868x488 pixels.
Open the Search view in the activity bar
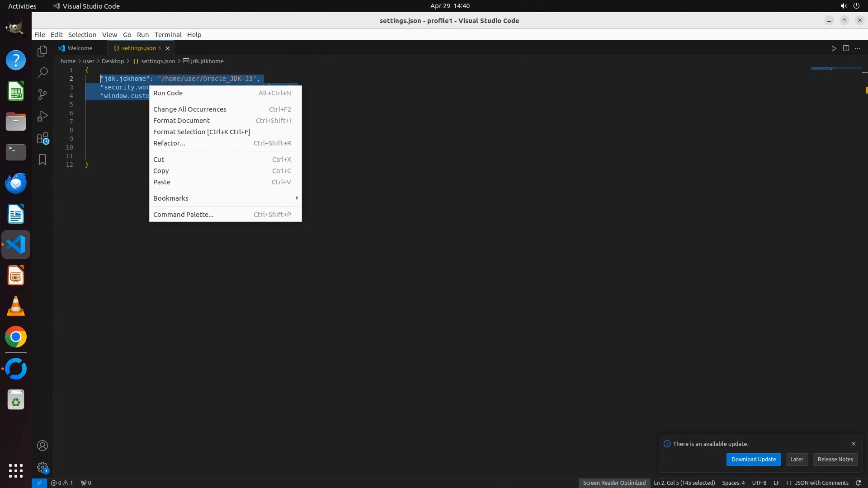click(x=42, y=73)
